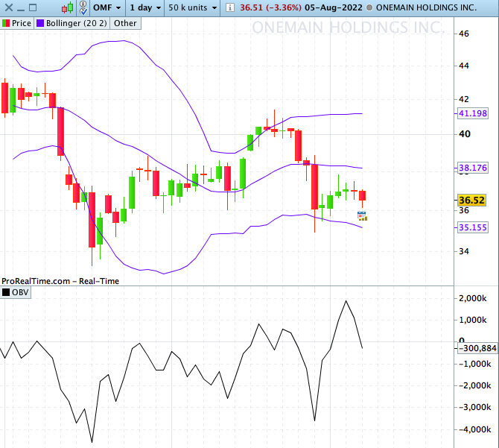Click the ProRealTime.com - Real-Time text

(60, 281)
